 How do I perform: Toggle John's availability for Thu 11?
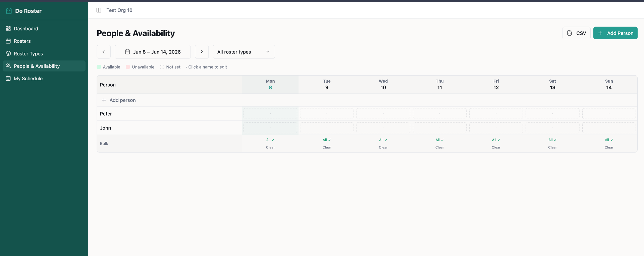coord(440,128)
